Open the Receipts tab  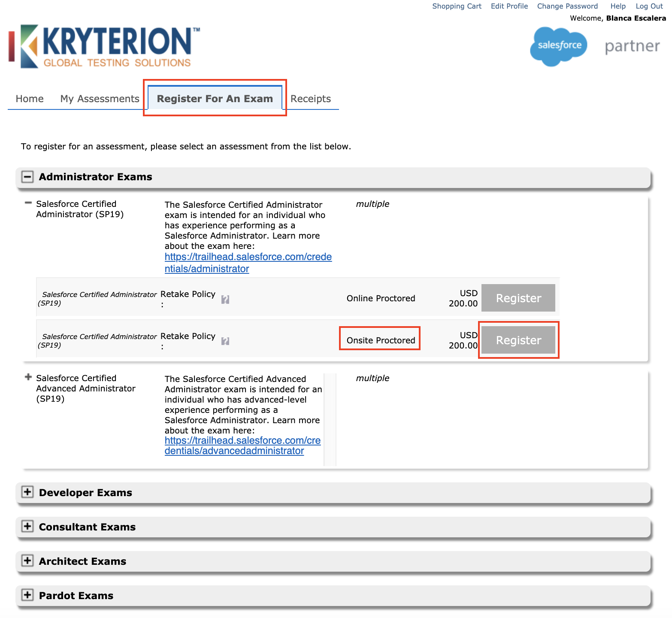tap(310, 99)
